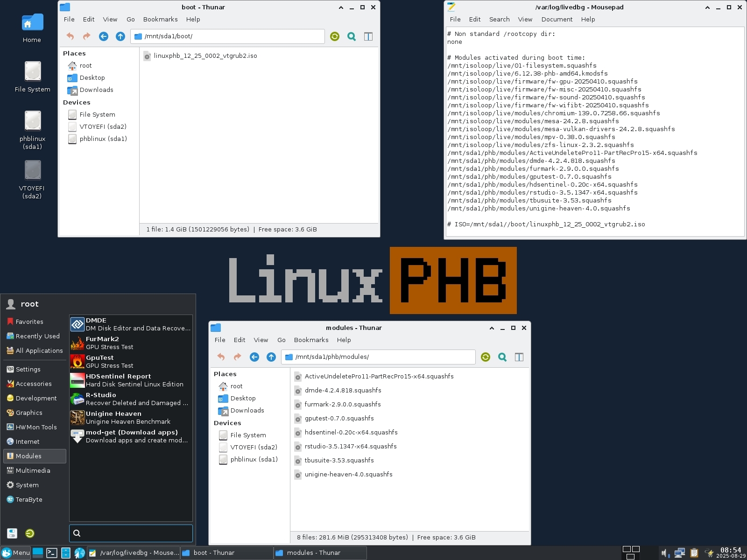Click clock showing 08:54 in panel
Screen dimensions: 747x560
tap(731, 553)
